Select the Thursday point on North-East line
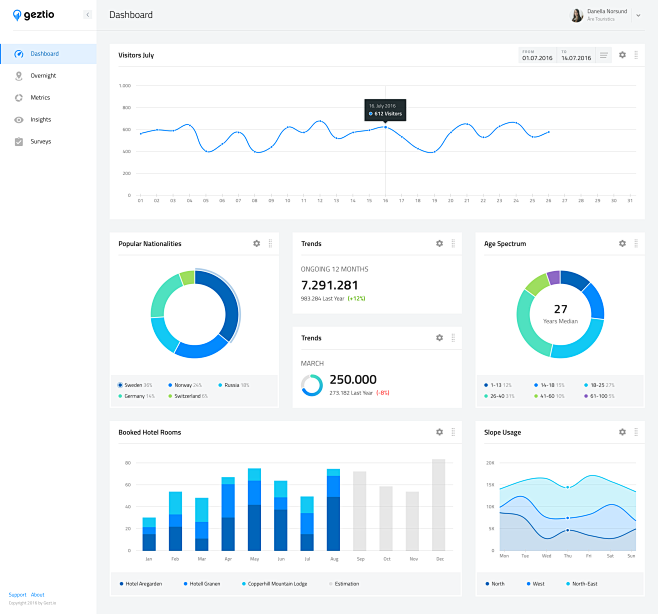This screenshot has height=614, width=658. 568,487
